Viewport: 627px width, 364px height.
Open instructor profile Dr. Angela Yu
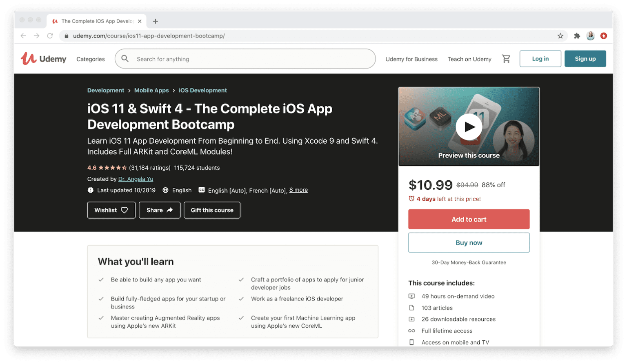point(135,179)
